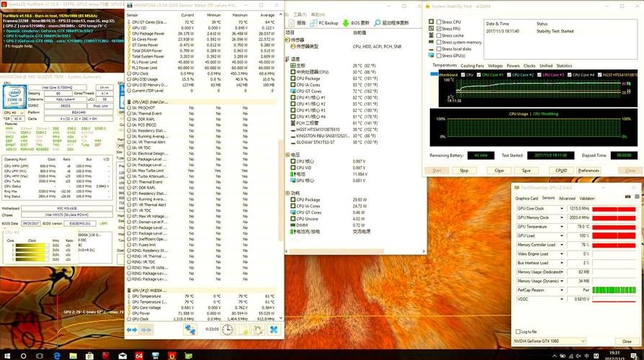Screen dimensions: 644x360
Task: Open the GPU Memory Clock sensor dropdown
Action: 561,217
